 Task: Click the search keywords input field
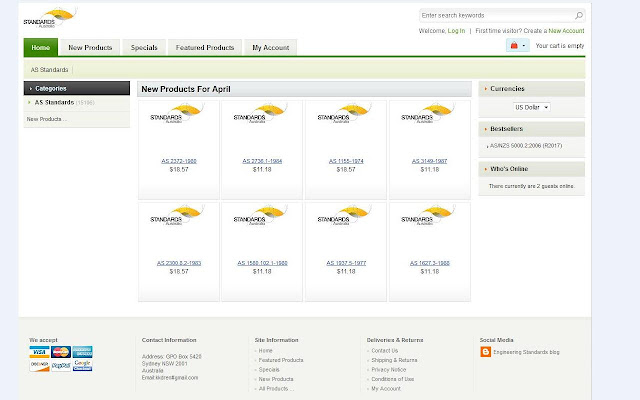496,16
